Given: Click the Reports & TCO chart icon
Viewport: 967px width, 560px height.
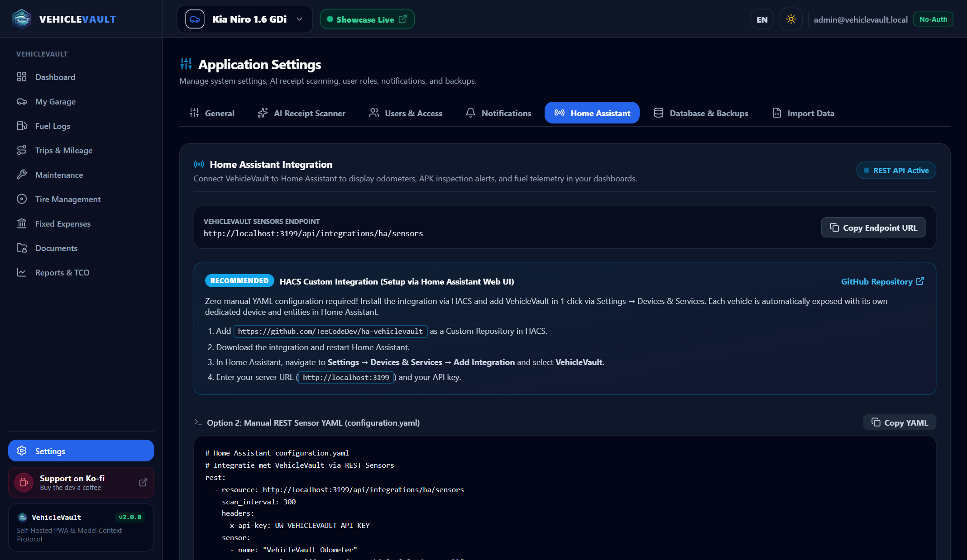Looking at the screenshot, I should click(x=22, y=272).
